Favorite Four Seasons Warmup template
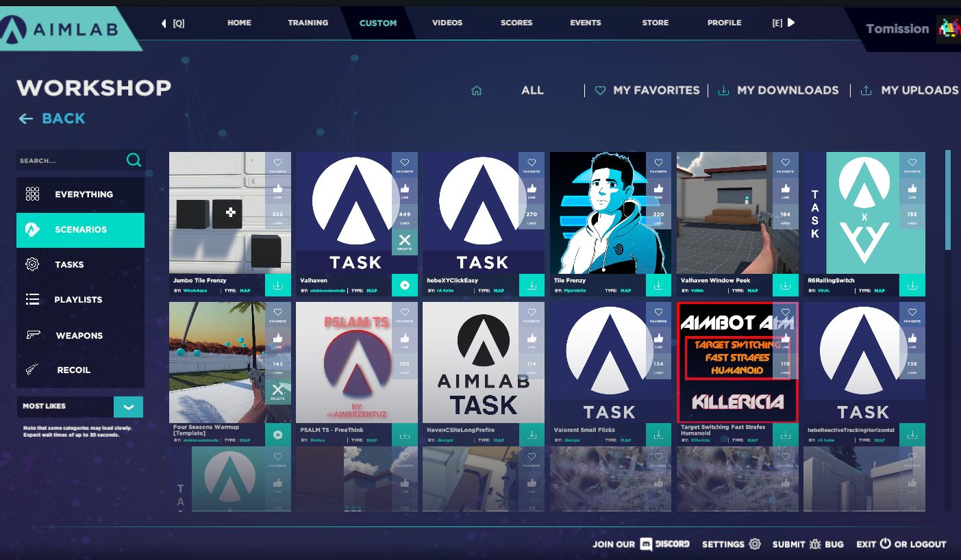Image resolution: width=961 pixels, height=560 pixels. click(x=278, y=314)
